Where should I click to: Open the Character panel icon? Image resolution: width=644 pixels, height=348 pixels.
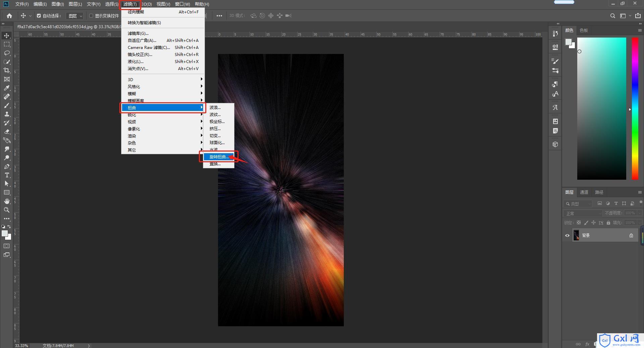(x=555, y=94)
